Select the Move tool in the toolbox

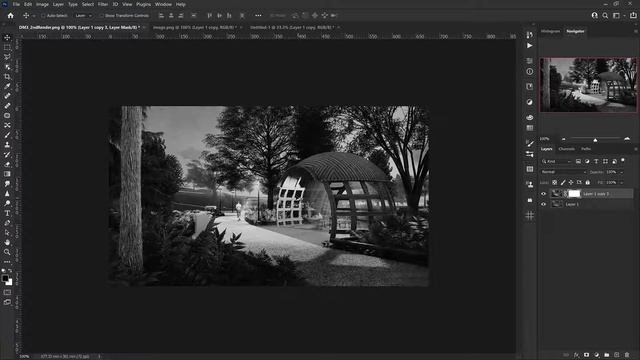click(7, 38)
